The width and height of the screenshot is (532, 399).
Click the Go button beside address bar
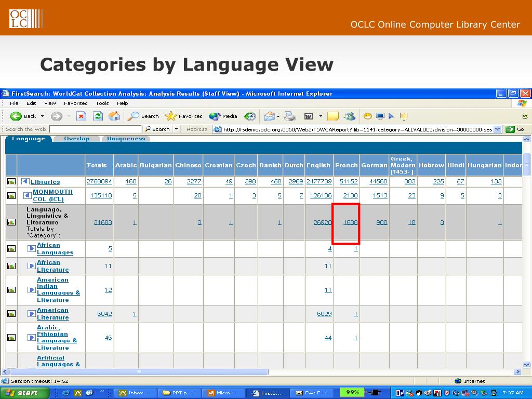click(x=515, y=129)
